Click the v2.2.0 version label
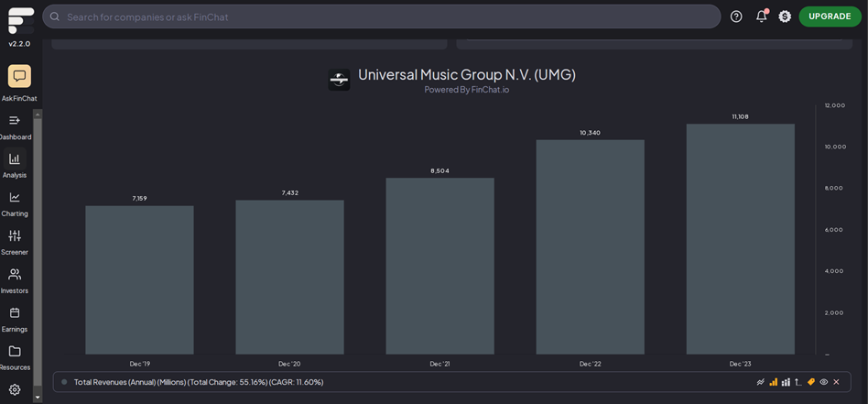Screen dimensions: 868x404 pyautogui.click(x=19, y=44)
